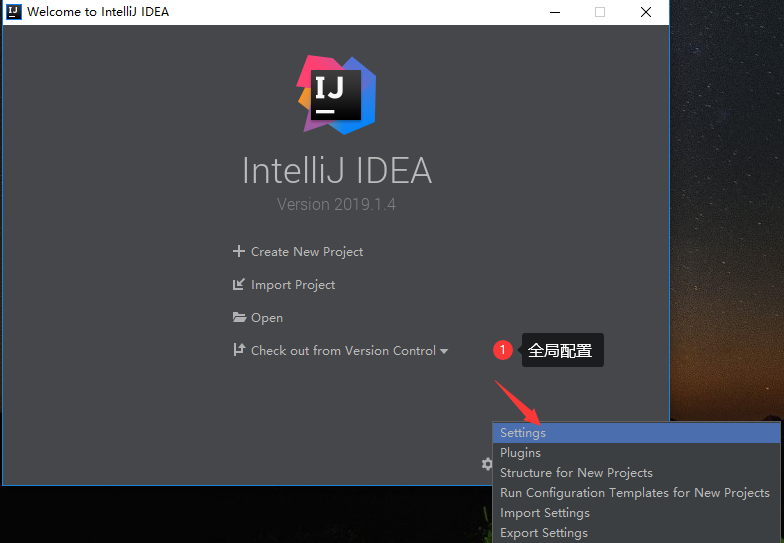784x543 pixels.
Task: Click the red number 1 annotation badge
Action: coord(503,350)
